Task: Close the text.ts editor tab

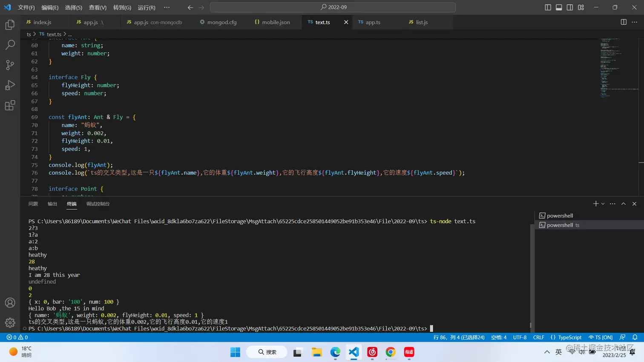Action: click(x=346, y=22)
